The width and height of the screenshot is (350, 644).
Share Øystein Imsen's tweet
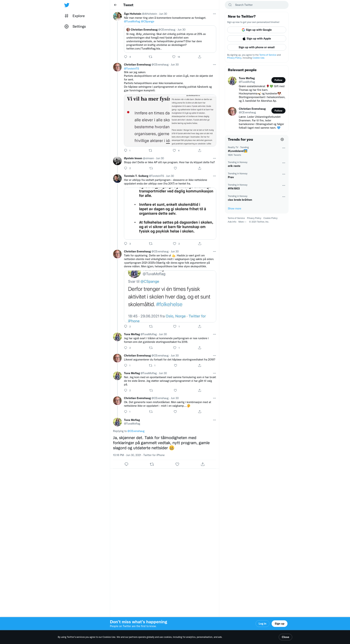(x=200, y=168)
